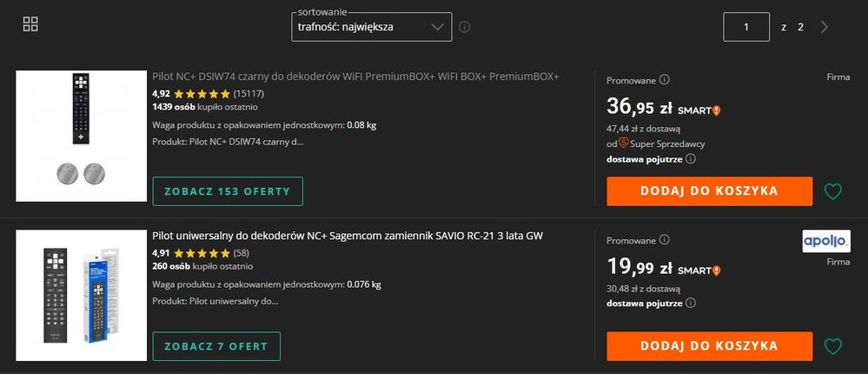Image resolution: width=868 pixels, height=374 pixels.
Task: Click the info icon beside sorting dropdown
Action: coord(465,27)
